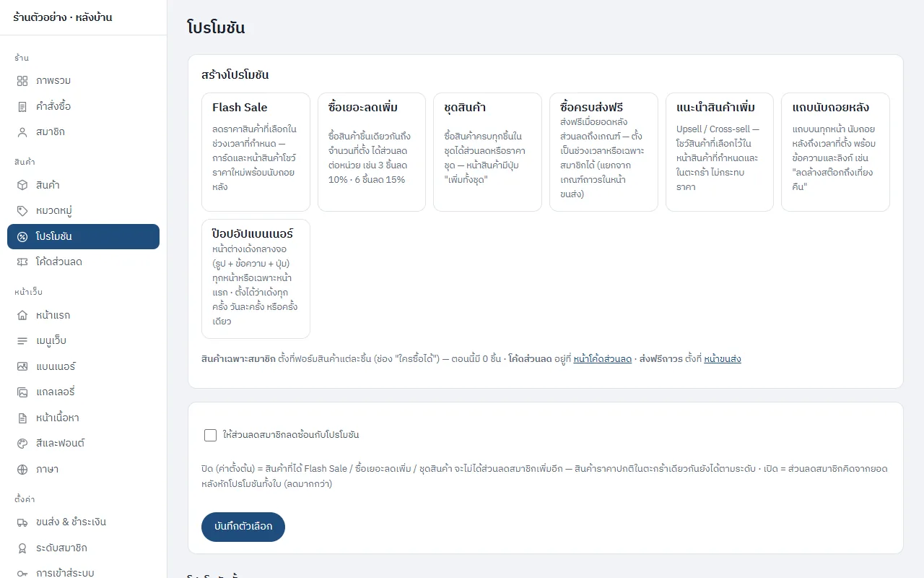Click the โค้ดส่วนลด ticket icon
Screen dimensions: 924x578
[22, 262]
